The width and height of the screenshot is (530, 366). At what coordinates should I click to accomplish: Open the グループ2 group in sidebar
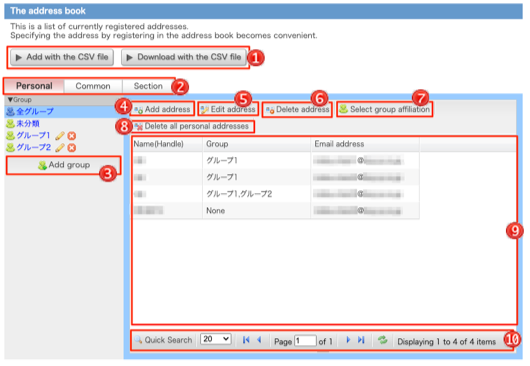pyautogui.click(x=33, y=147)
